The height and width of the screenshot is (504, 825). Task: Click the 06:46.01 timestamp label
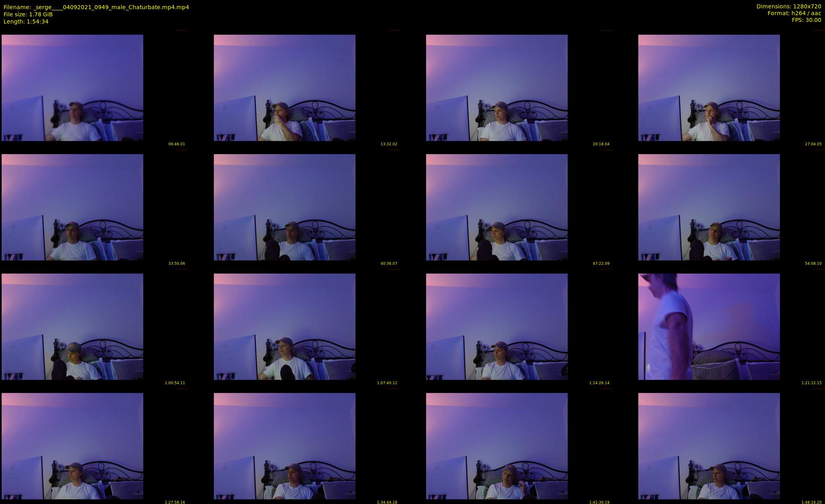[176, 144]
